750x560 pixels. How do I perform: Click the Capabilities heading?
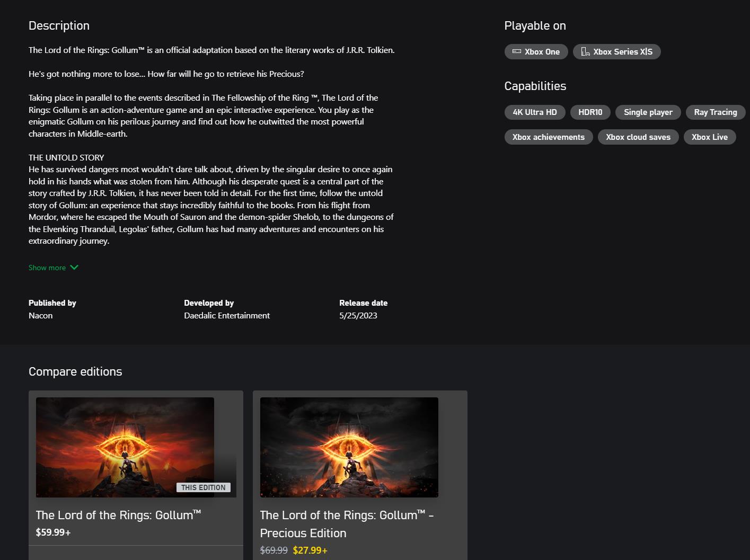tap(535, 86)
